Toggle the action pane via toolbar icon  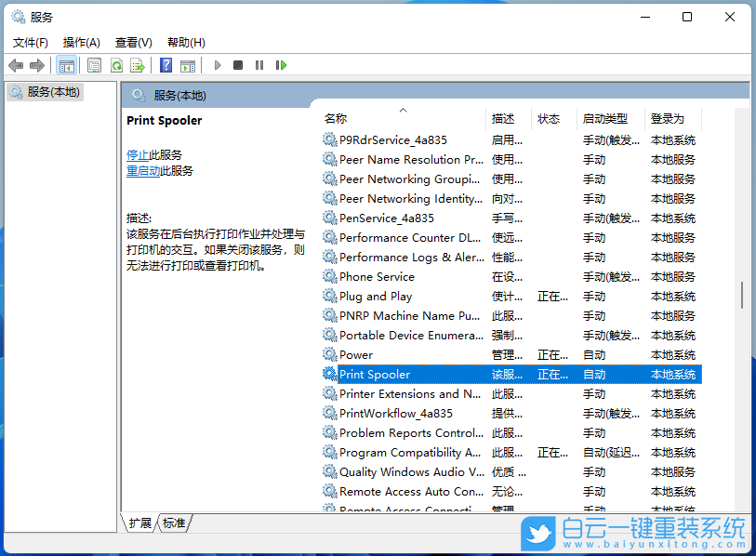point(189,65)
